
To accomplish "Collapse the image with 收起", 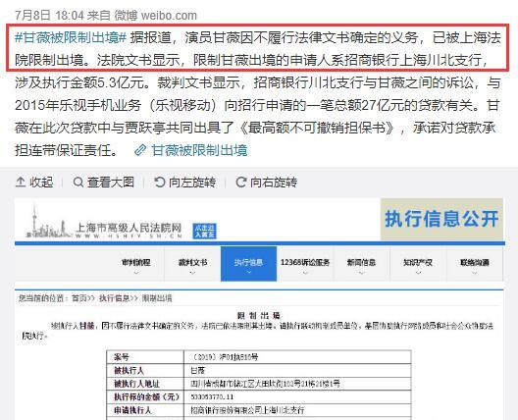I will (34, 183).
